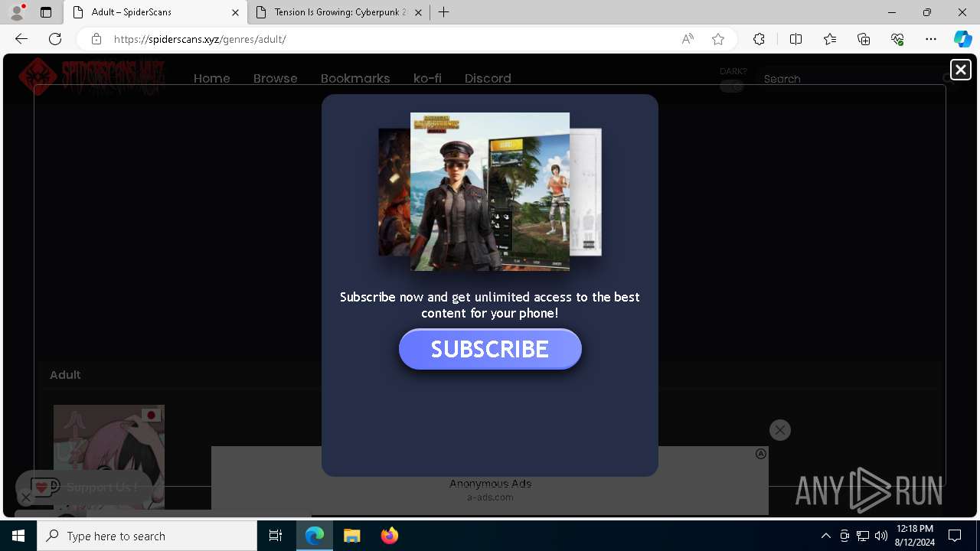
Task: Click the Adult section heading
Action: click(x=65, y=374)
